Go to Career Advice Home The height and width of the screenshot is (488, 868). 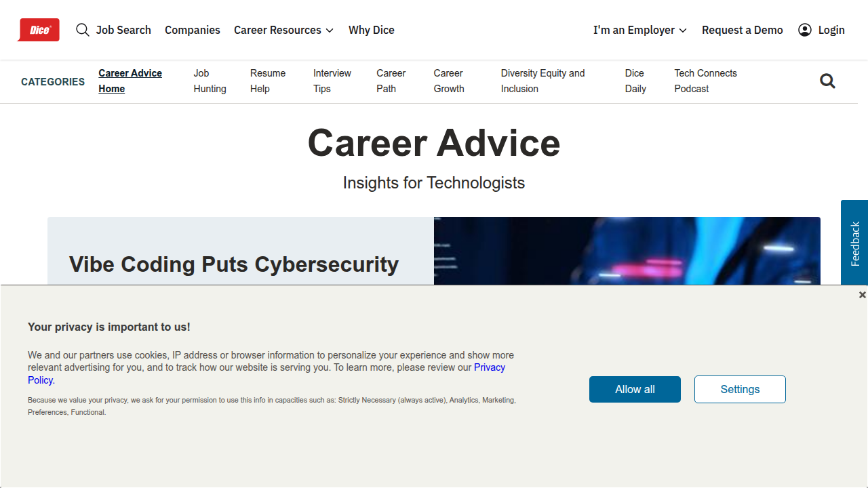pos(130,81)
